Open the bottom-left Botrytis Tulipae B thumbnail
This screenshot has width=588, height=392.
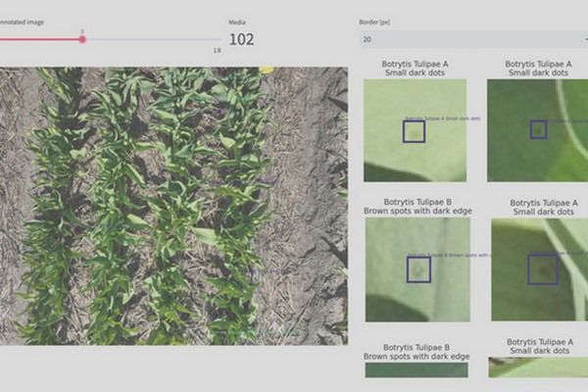pyautogui.click(x=416, y=369)
